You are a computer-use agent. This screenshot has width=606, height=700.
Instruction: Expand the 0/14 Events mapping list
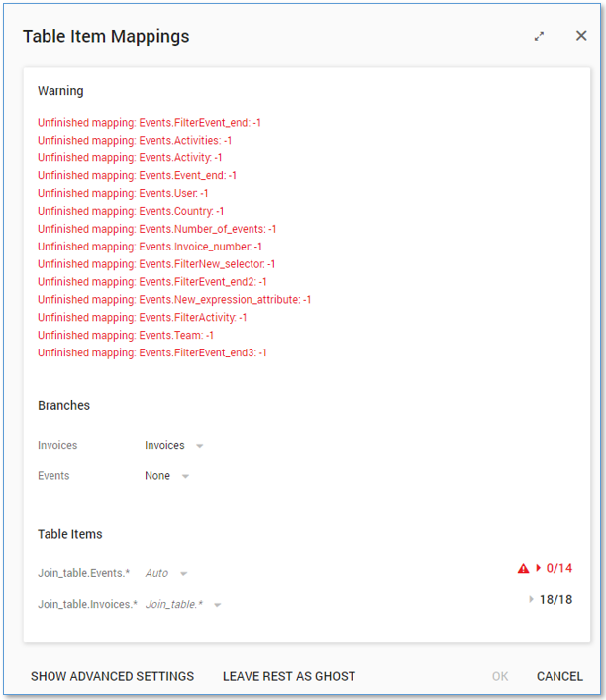click(x=539, y=569)
